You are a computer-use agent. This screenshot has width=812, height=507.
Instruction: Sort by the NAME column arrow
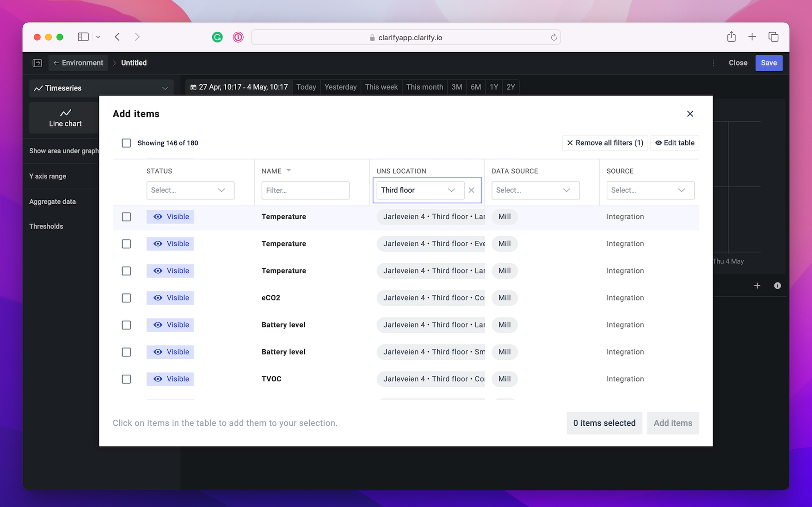(x=289, y=171)
